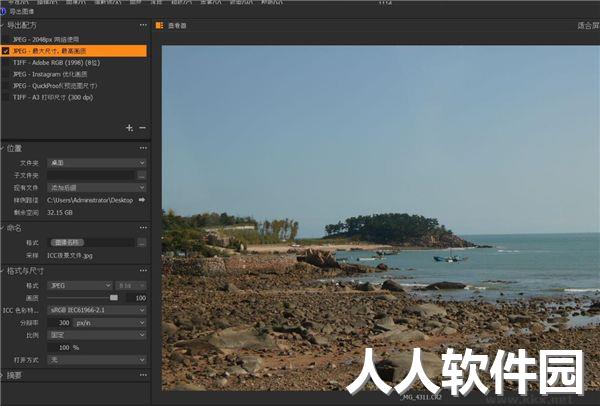Image resolution: width=600 pixels, height=406 pixels.
Task: Click the sample path C:\Users\Administrator\Desktop
Action: click(x=90, y=200)
